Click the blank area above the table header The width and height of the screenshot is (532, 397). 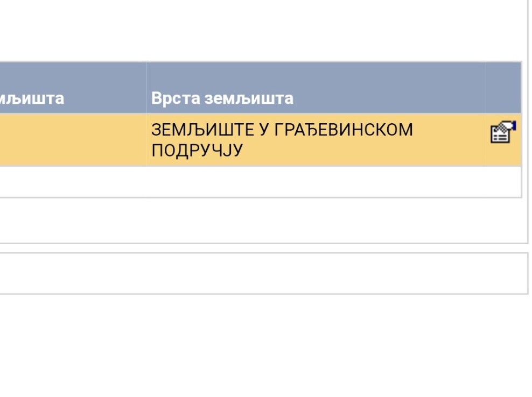[x=258, y=32]
